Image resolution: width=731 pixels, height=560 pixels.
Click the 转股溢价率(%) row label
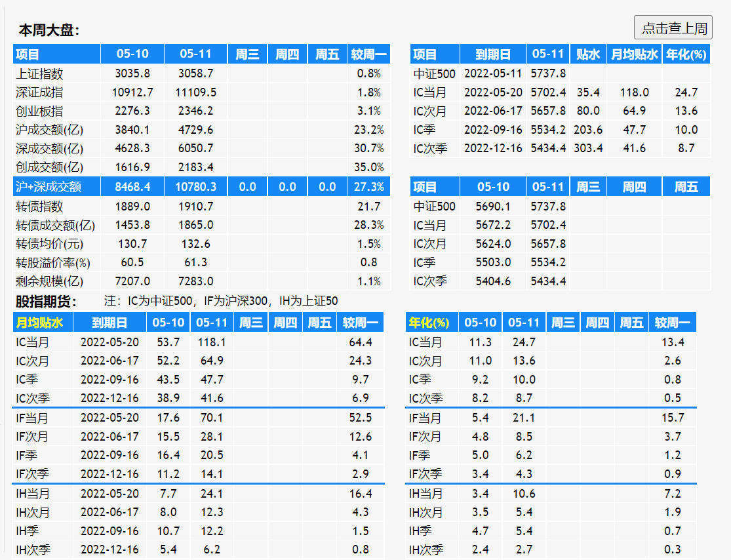click(x=53, y=262)
